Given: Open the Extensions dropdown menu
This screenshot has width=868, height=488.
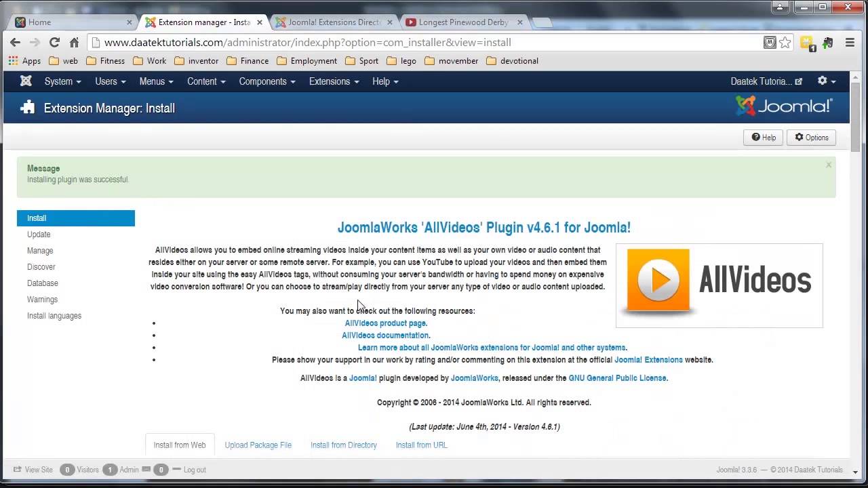Looking at the screenshot, I should tap(334, 81).
